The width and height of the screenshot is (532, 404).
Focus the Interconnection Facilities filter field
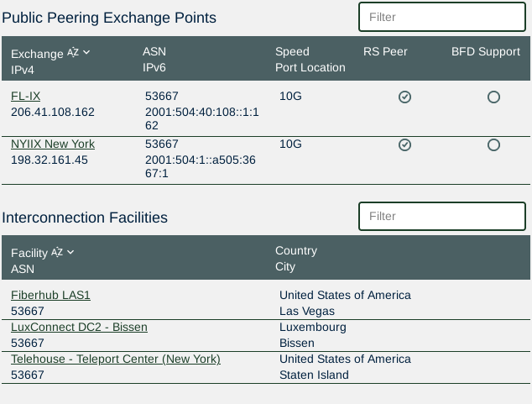pyautogui.click(x=442, y=216)
